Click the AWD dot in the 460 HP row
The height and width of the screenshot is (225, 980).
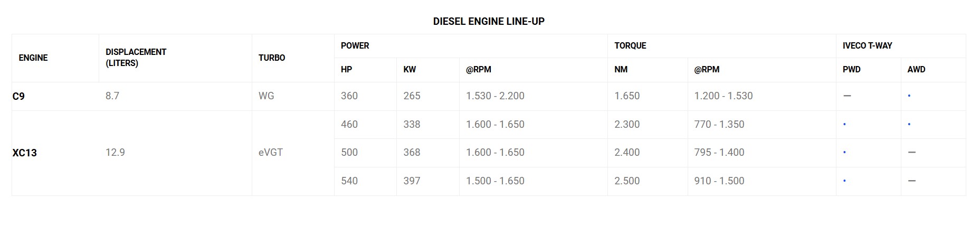pos(909,125)
